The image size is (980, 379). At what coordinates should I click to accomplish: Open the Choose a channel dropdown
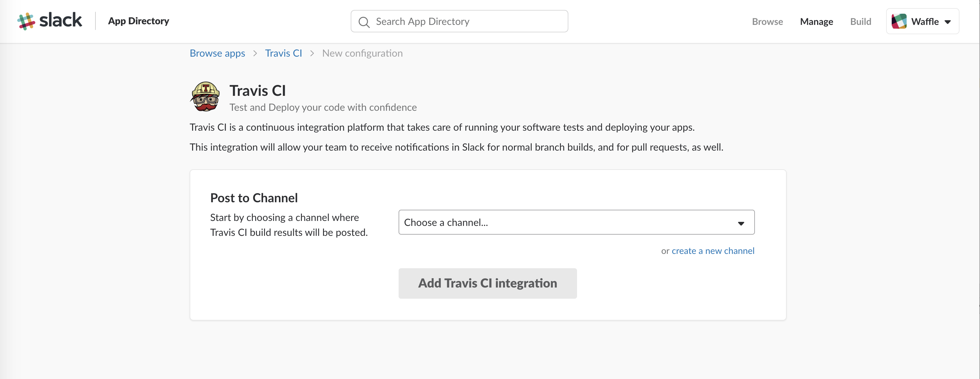(x=576, y=222)
